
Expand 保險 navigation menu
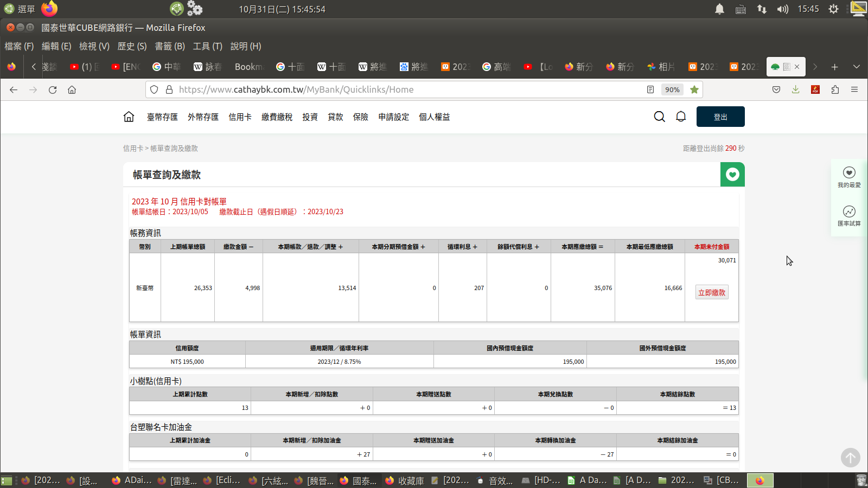[x=360, y=117]
